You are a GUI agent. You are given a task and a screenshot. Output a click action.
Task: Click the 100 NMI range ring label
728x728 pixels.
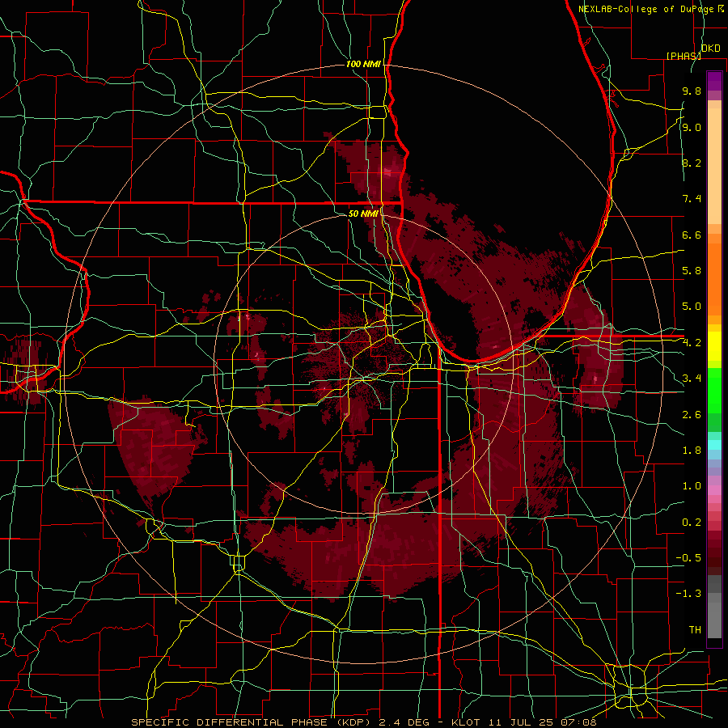(363, 64)
